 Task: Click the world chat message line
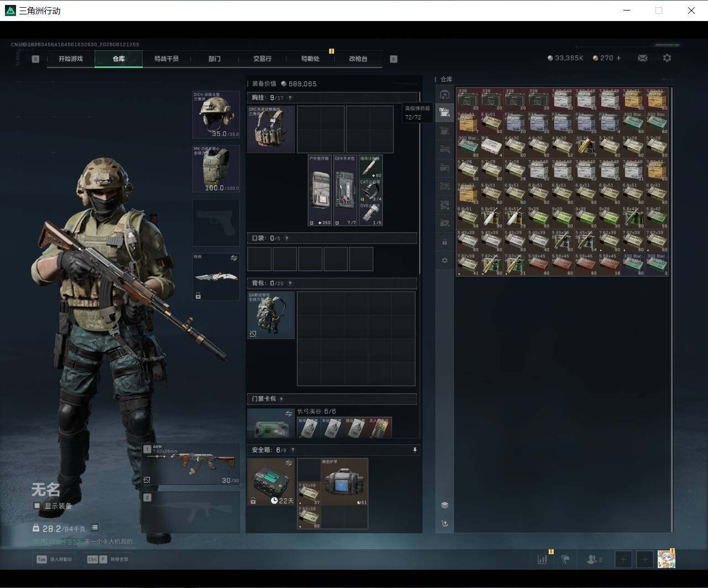click(x=82, y=542)
